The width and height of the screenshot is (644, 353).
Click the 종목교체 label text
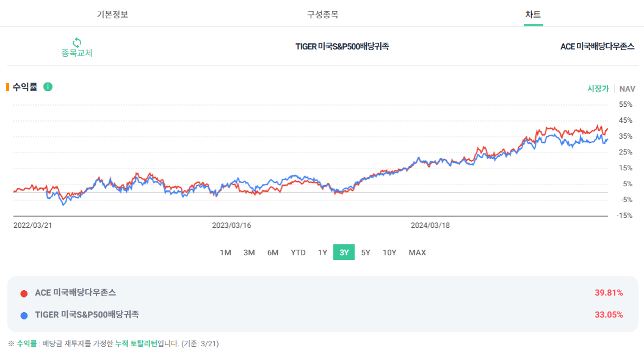click(x=77, y=53)
